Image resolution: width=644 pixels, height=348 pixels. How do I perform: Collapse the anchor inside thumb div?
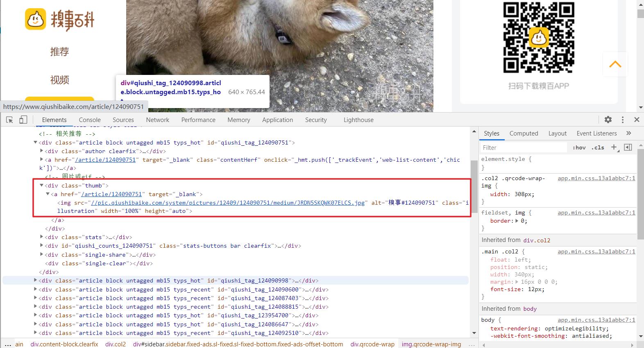tap(48, 194)
